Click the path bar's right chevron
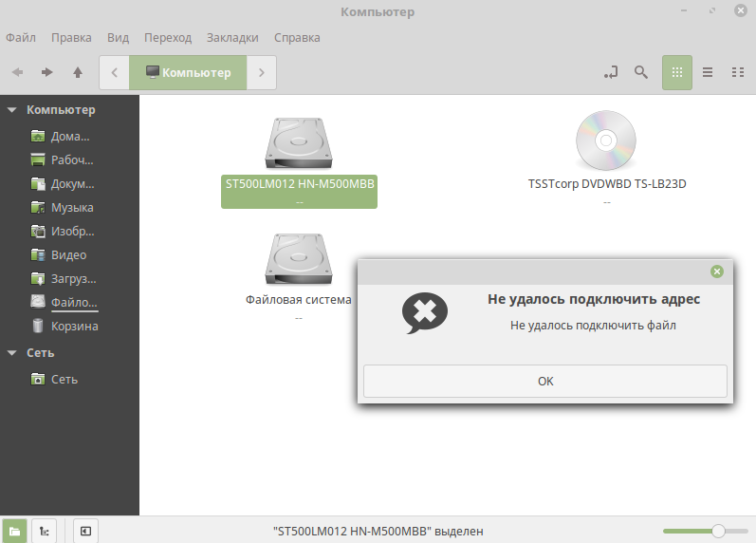756x543 pixels. pyautogui.click(x=261, y=72)
